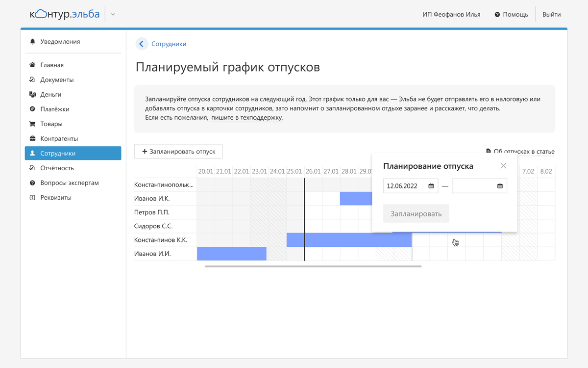Click the 28.01 date column header
The width and height of the screenshot is (588, 368).
coord(349,171)
